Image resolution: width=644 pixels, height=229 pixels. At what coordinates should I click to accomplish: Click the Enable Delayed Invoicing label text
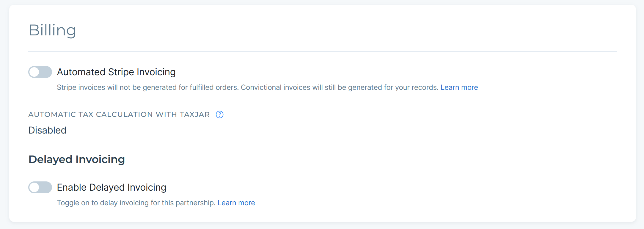(111, 187)
